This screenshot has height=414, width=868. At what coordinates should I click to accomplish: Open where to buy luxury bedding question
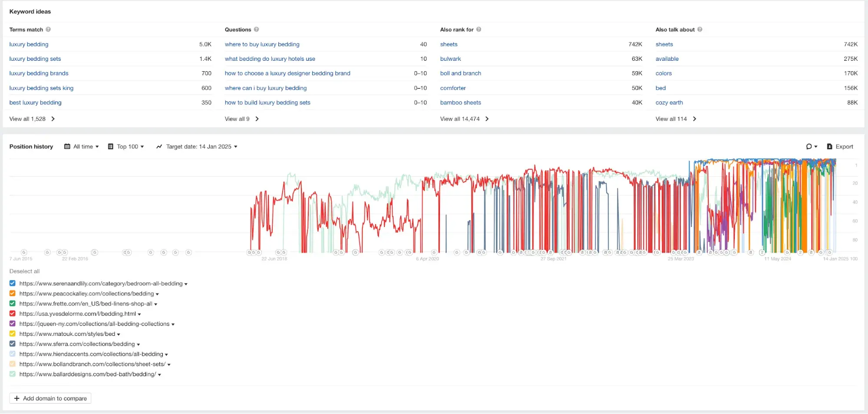tap(262, 44)
